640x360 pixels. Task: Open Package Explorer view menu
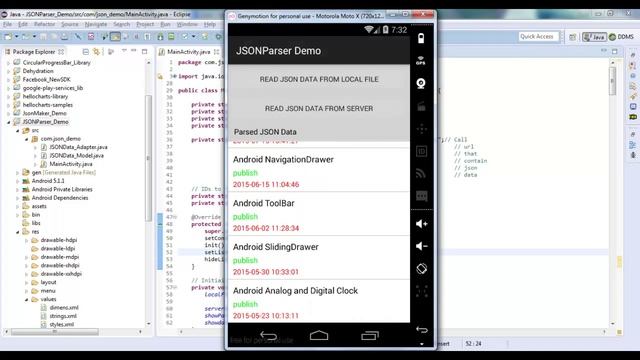click(124, 51)
